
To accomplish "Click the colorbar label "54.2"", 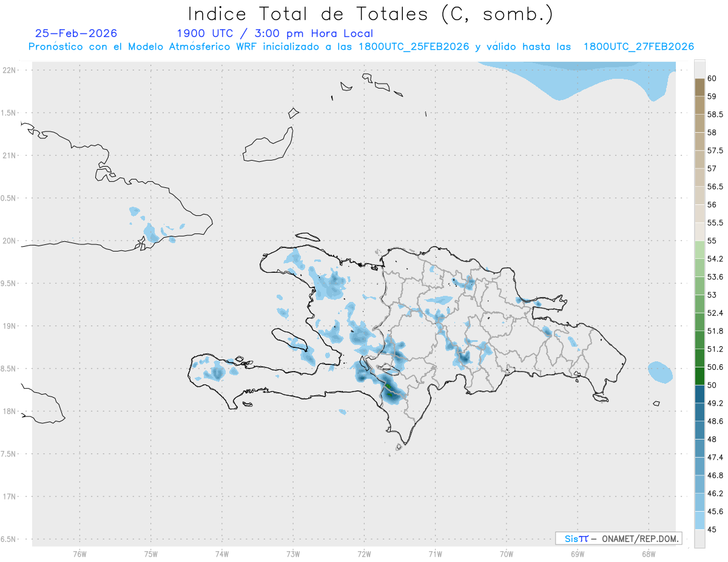I will 715,259.
